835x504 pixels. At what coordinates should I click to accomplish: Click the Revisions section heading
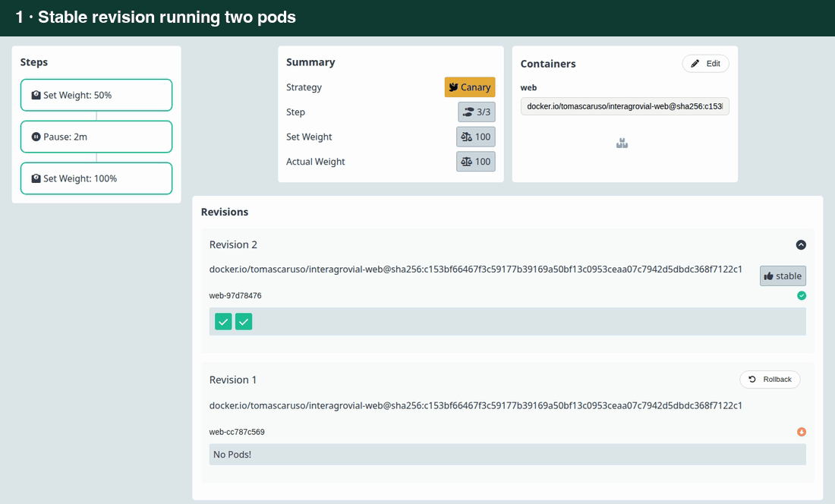225,212
